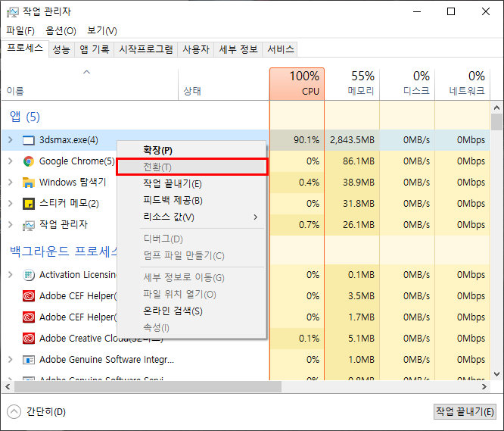Viewport: 504px width, 431px height.
Task: Switch to the 서비스 tab
Action: pyautogui.click(x=280, y=49)
